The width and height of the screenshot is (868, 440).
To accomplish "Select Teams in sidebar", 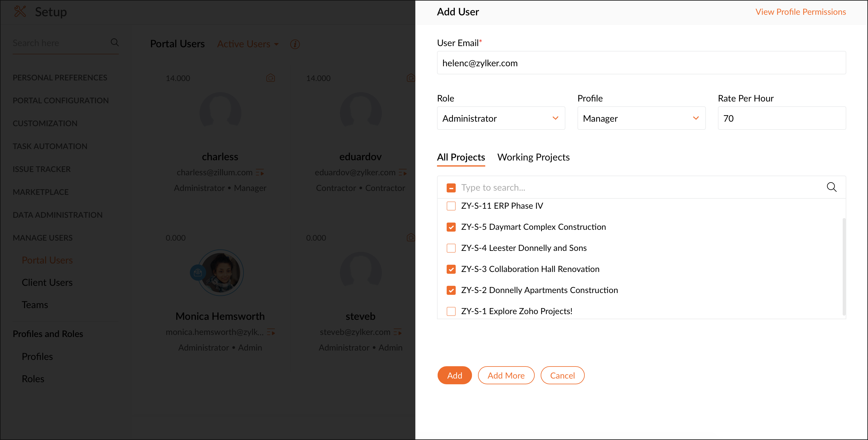I will tap(35, 305).
